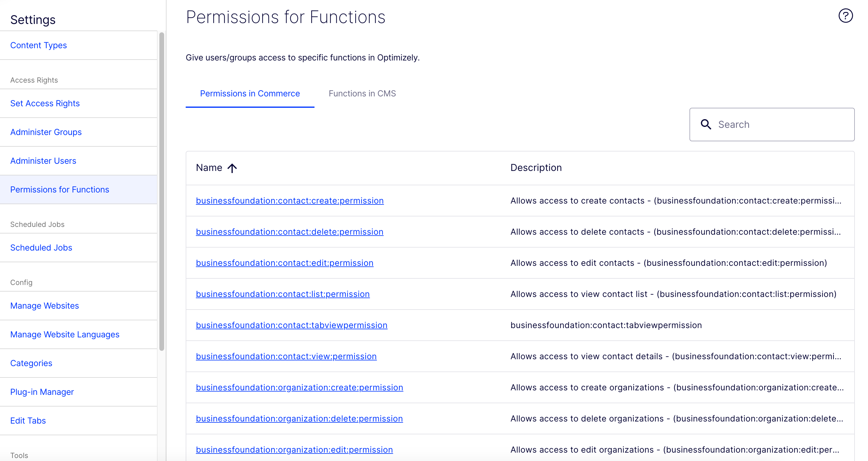Click the sidebar vertical scrollbar
The width and height of the screenshot is (868, 461).
162,192
